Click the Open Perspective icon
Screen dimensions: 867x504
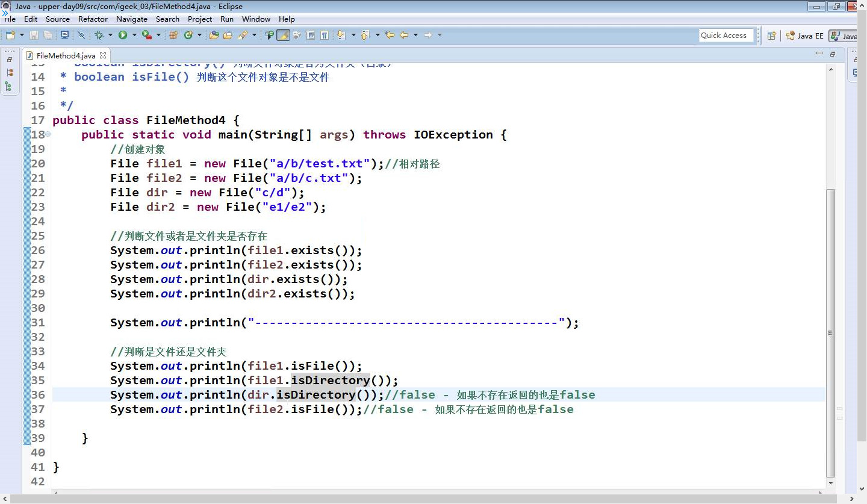click(x=771, y=36)
